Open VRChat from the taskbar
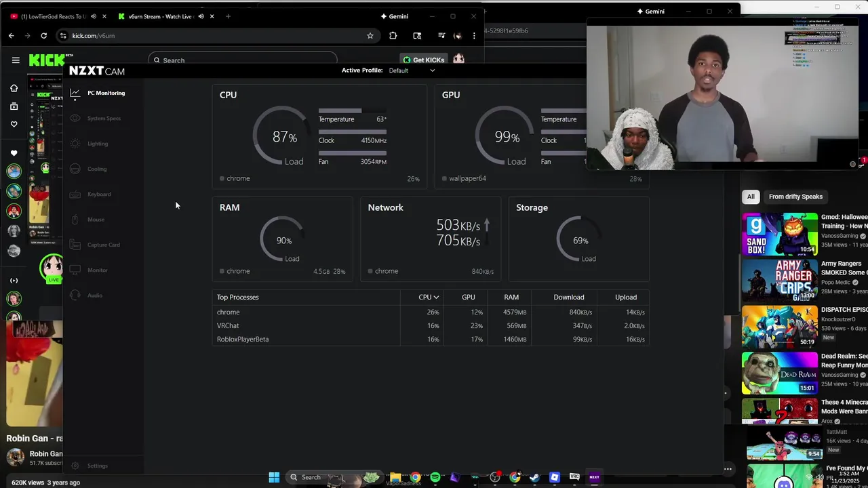The width and height of the screenshot is (868, 488). point(574,477)
